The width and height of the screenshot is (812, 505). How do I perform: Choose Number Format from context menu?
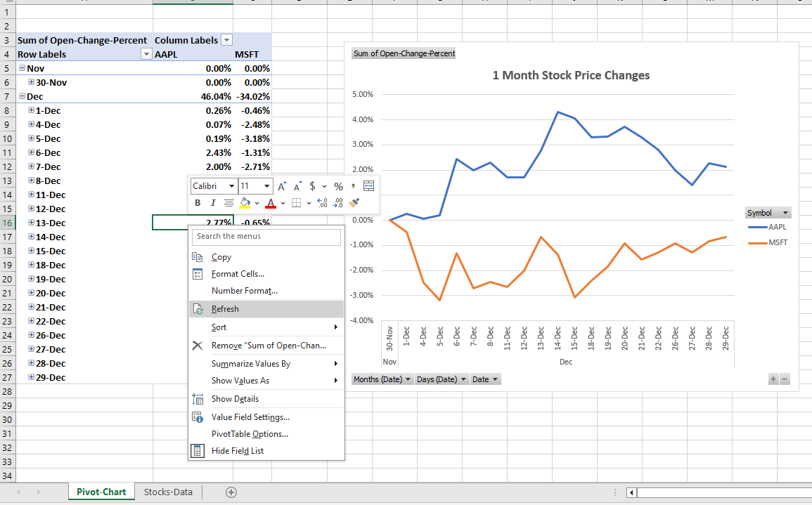(266, 291)
